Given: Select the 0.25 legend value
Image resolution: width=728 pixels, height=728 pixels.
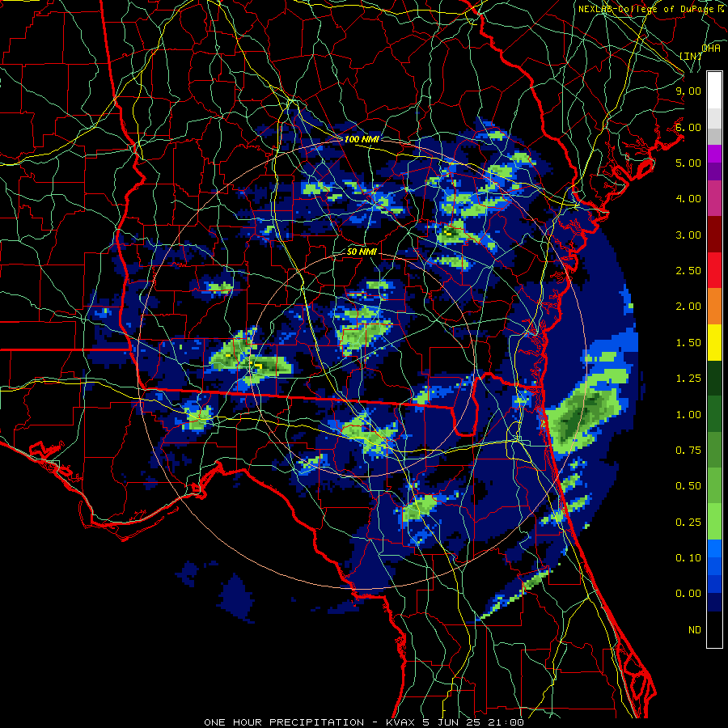Looking at the screenshot, I should [688, 523].
